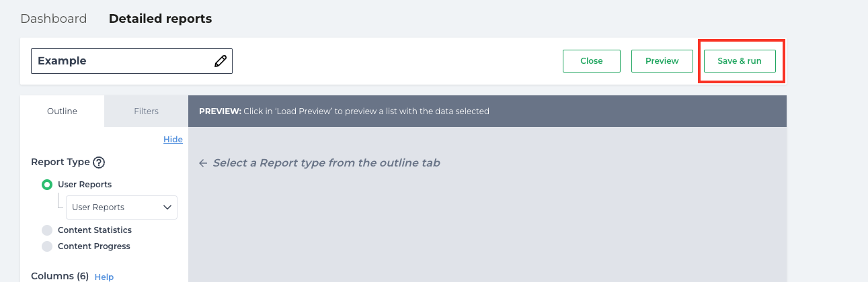The width and height of the screenshot is (868, 282).
Task: Click the Save & run button
Action: (x=740, y=60)
